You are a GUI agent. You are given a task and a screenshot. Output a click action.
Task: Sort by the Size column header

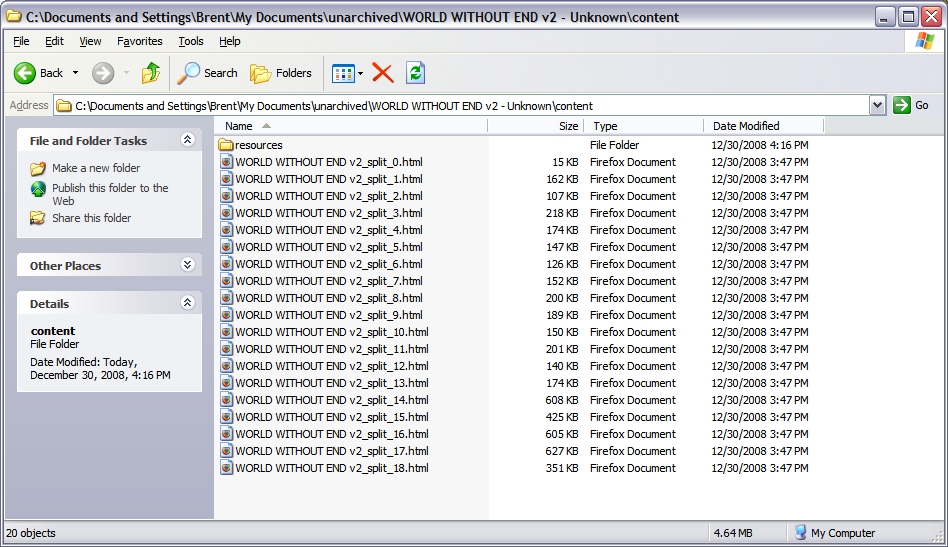tap(536, 126)
